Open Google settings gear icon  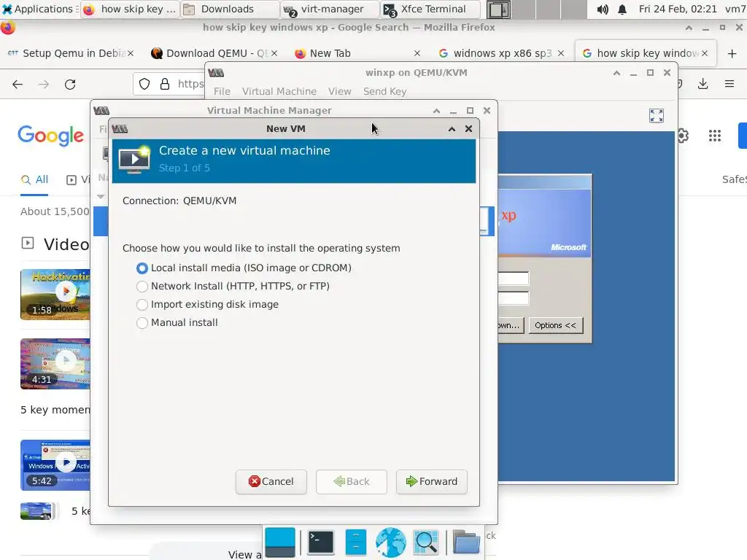[x=684, y=136]
